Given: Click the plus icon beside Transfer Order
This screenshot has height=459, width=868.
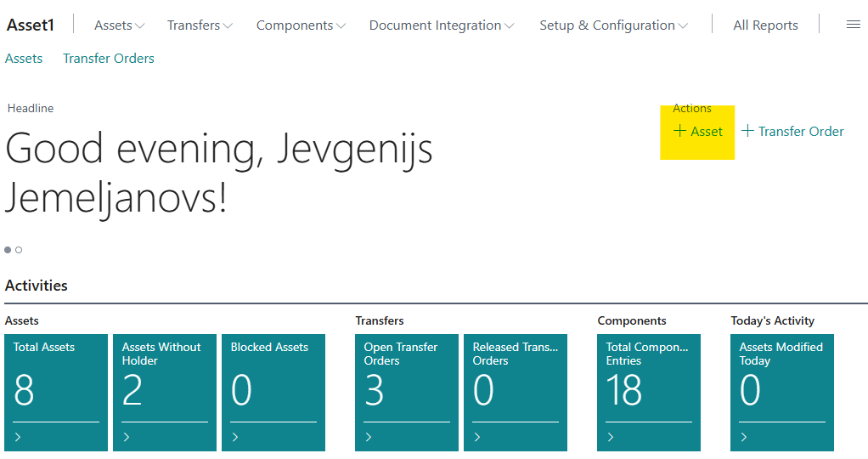Looking at the screenshot, I should coord(747,131).
